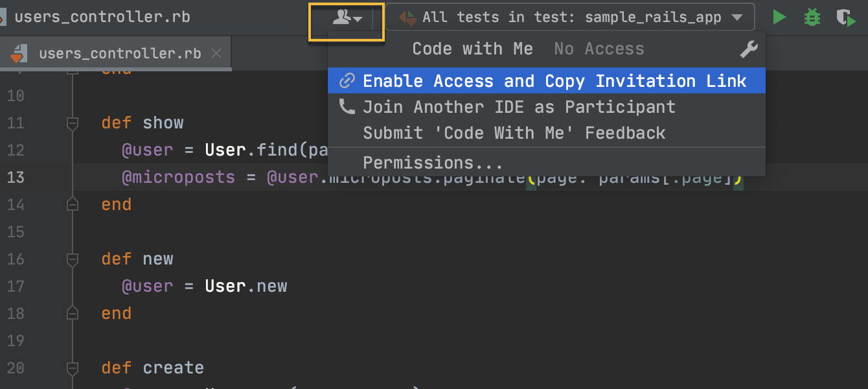The image size is (868, 389).
Task: Collapse the def show method fold marker
Action: 72,123
